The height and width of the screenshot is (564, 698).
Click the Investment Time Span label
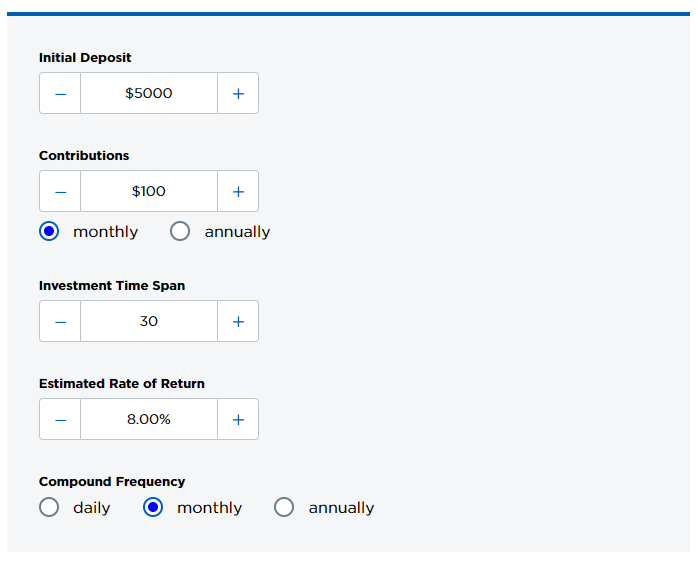[x=112, y=285]
